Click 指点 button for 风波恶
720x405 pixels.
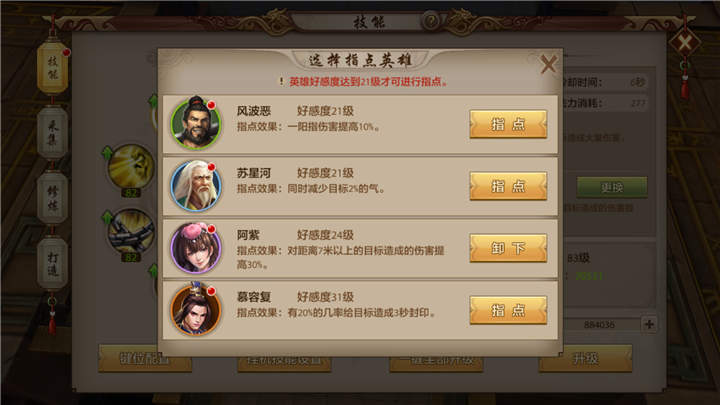click(508, 124)
